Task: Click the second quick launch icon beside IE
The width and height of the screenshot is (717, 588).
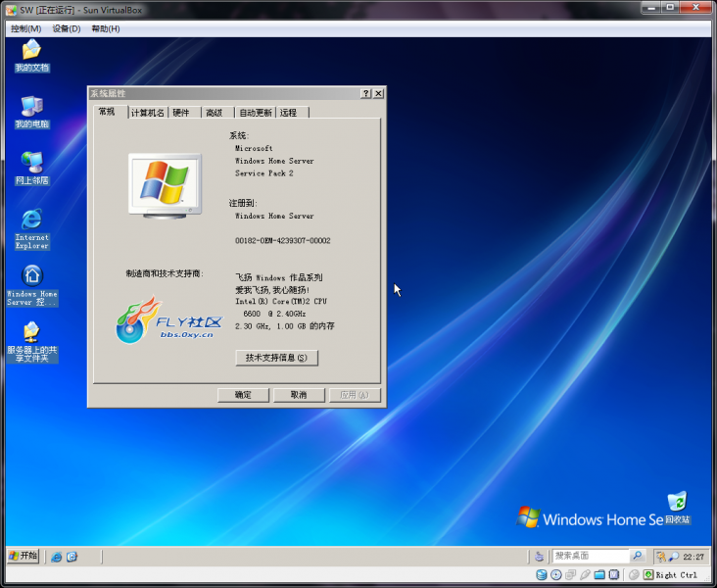Action: coord(72,557)
